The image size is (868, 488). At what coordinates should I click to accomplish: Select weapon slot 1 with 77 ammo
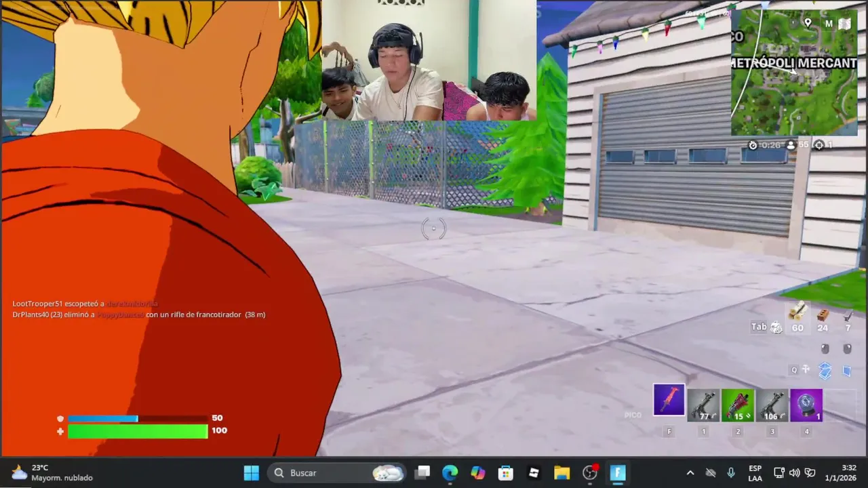point(703,405)
